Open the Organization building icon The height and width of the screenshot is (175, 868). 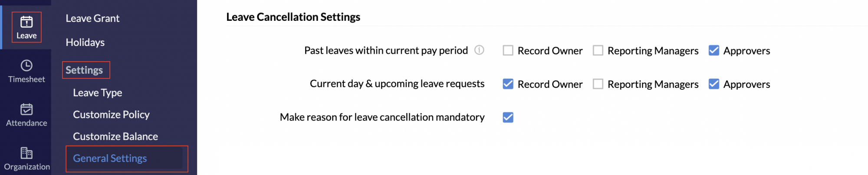click(x=26, y=153)
